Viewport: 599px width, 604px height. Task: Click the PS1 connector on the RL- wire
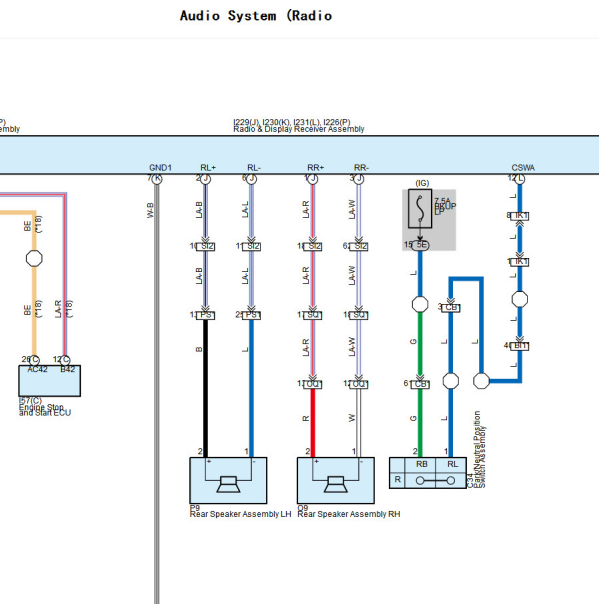click(x=252, y=315)
